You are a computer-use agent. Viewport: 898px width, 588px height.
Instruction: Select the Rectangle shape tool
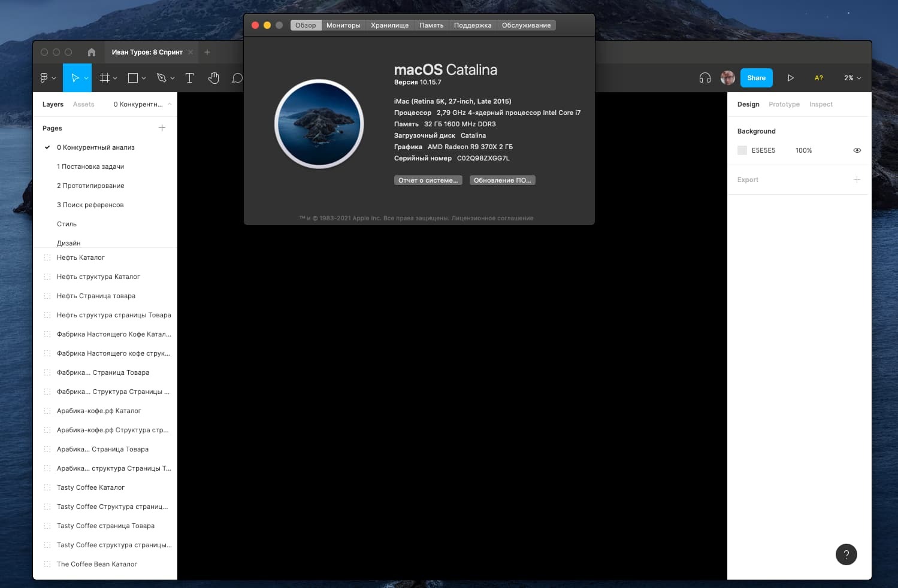[133, 78]
